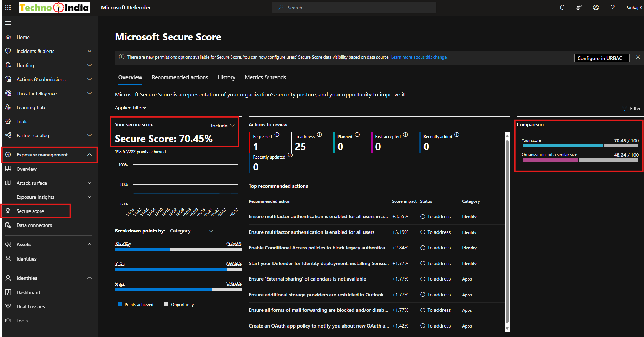
Task: Open the Metrics & trends tab
Action: [x=265, y=77]
